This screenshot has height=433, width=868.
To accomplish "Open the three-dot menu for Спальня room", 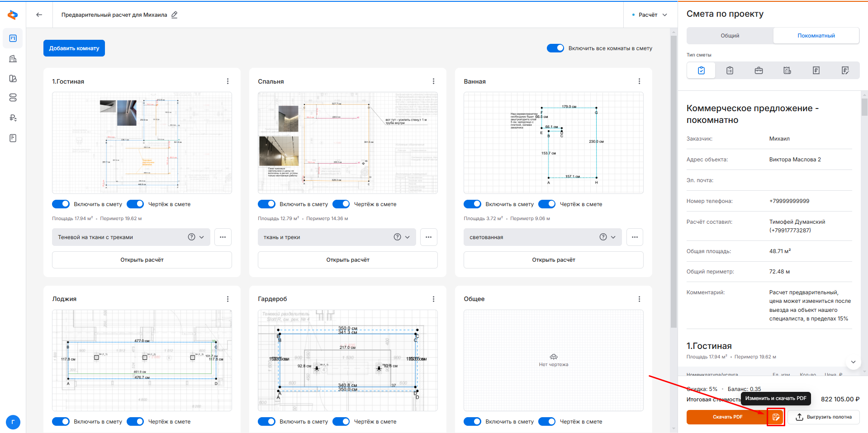I will 433,81.
